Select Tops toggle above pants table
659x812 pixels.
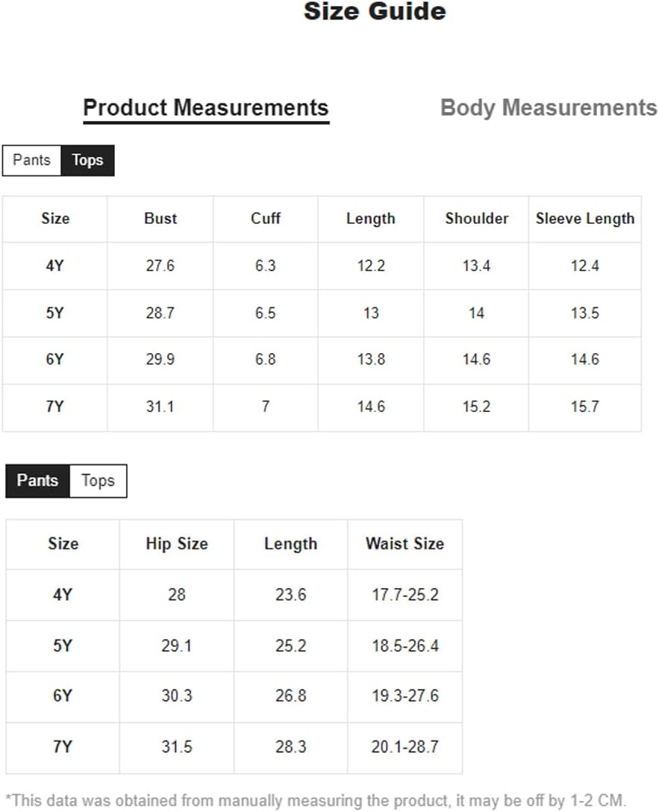98,481
